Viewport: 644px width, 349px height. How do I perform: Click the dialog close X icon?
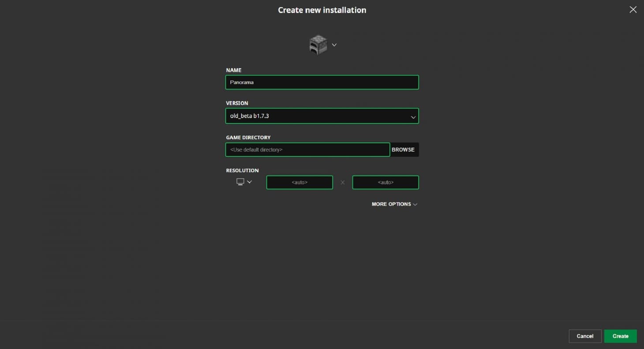point(633,9)
